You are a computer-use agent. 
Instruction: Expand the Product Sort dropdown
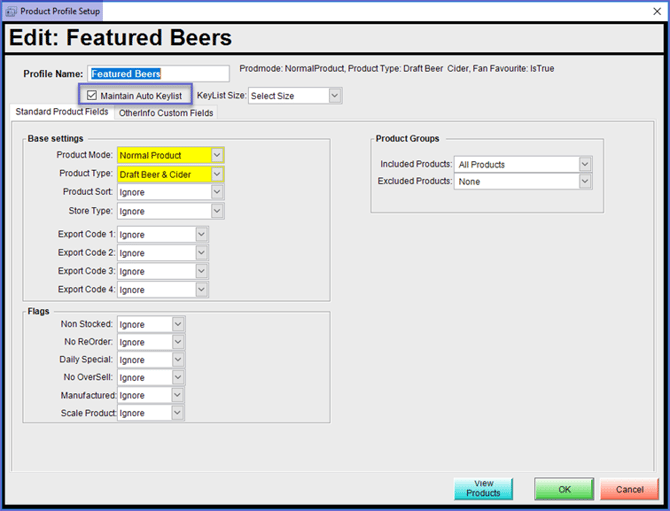point(170,192)
